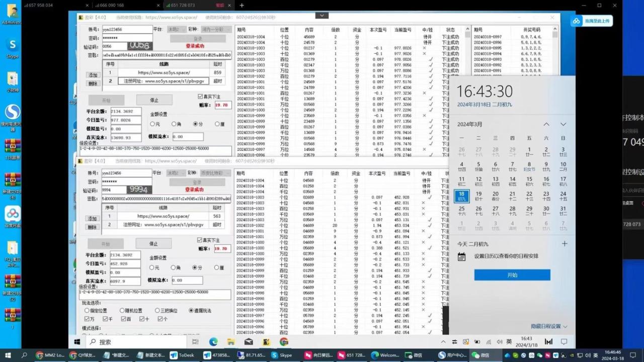
Task: Toggle 真实下注 checkbox in upper window
Action: 200,97
